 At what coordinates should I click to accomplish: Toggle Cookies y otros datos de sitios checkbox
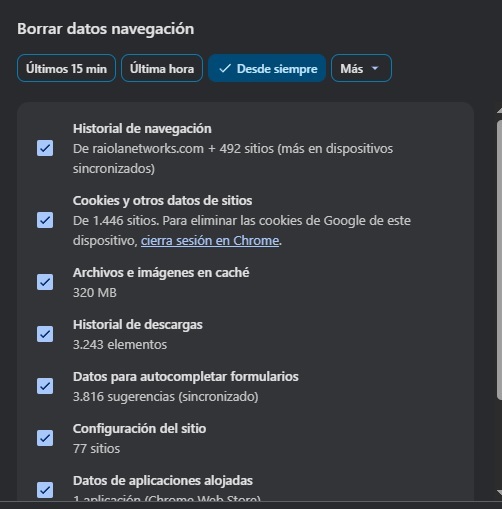[45, 220]
